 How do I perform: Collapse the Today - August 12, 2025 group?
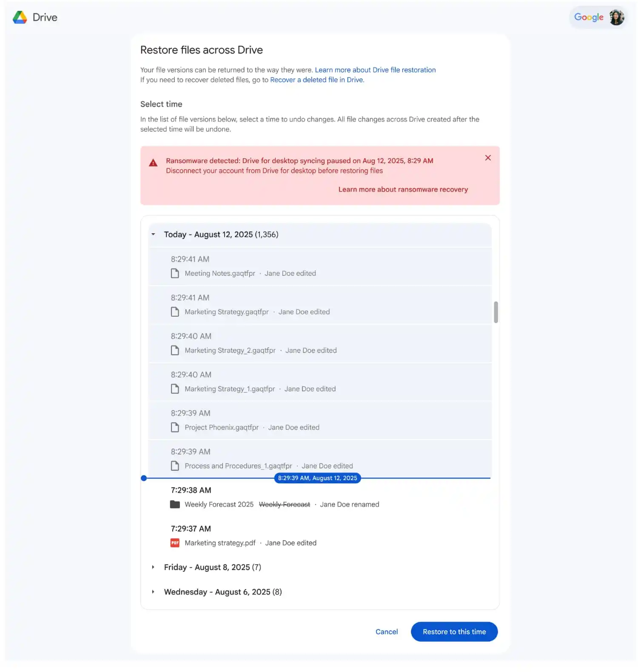[154, 234]
